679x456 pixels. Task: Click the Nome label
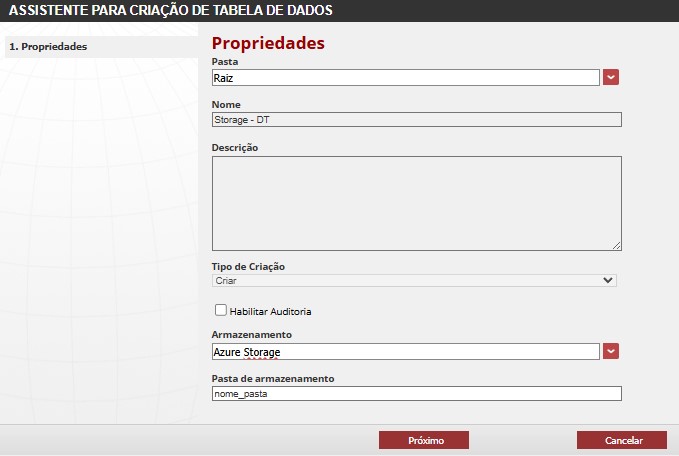[x=226, y=105]
